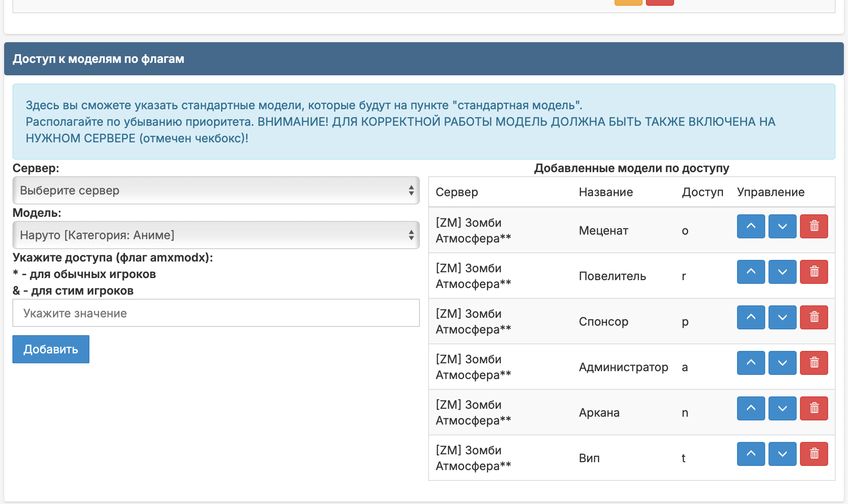Move the Вип row up
Viewport: 848px width, 504px height.
751,454
